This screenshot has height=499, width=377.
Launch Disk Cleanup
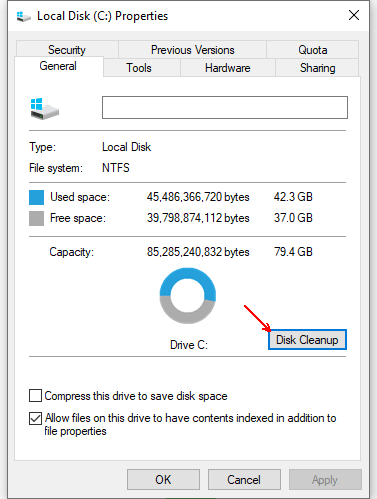click(x=307, y=340)
